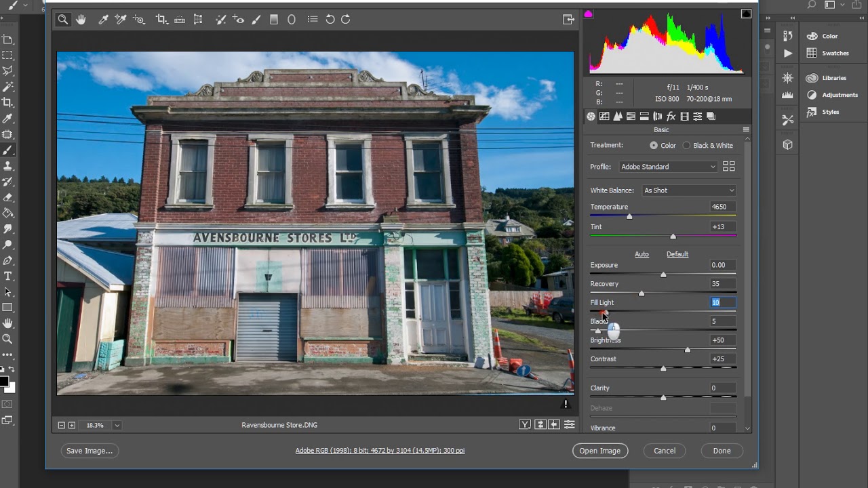868x488 pixels.
Task: Click the Save Image... button
Action: pos(89,451)
